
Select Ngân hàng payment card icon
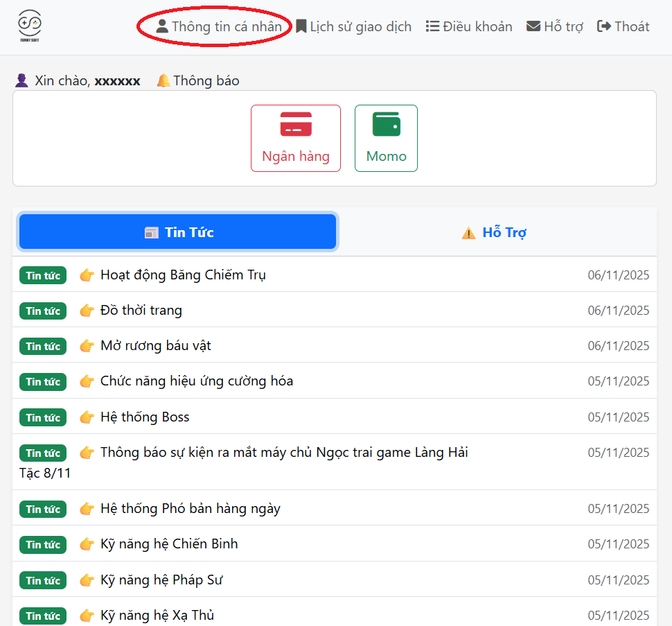coord(296,125)
